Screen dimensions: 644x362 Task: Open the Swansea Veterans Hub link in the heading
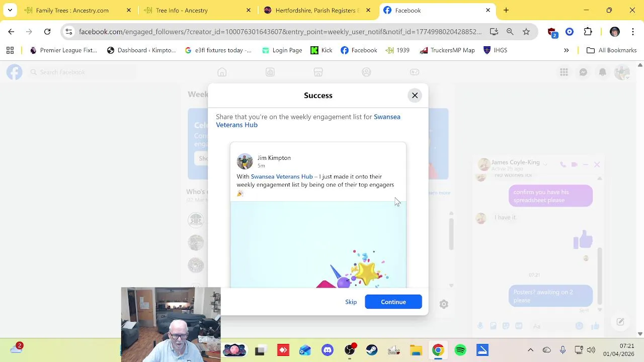pos(308,121)
